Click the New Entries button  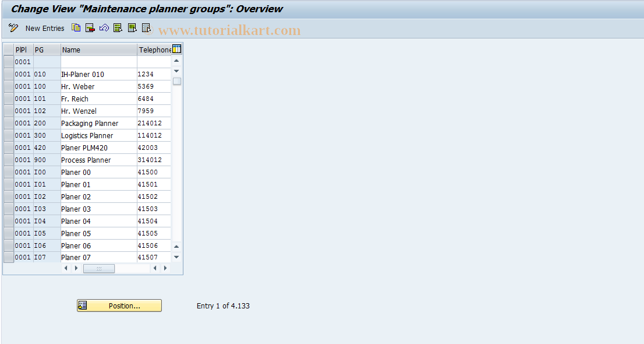pyautogui.click(x=45, y=29)
